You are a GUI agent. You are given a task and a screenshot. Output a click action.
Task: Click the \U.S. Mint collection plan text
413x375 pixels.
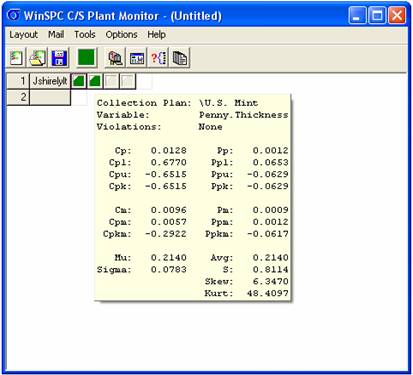click(228, 103)
